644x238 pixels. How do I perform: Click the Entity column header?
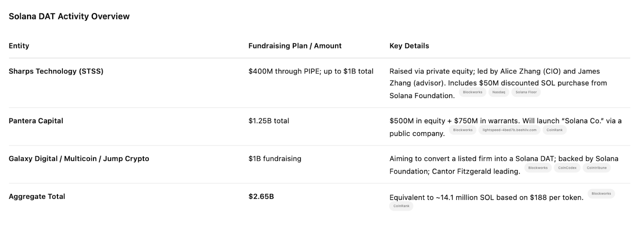tap(19, 46)
